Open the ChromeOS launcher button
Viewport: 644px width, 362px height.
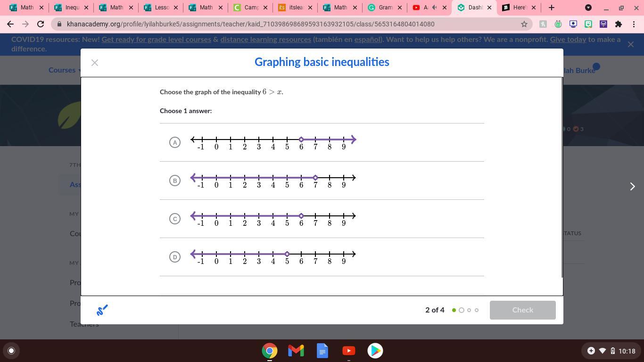(11, 351)
